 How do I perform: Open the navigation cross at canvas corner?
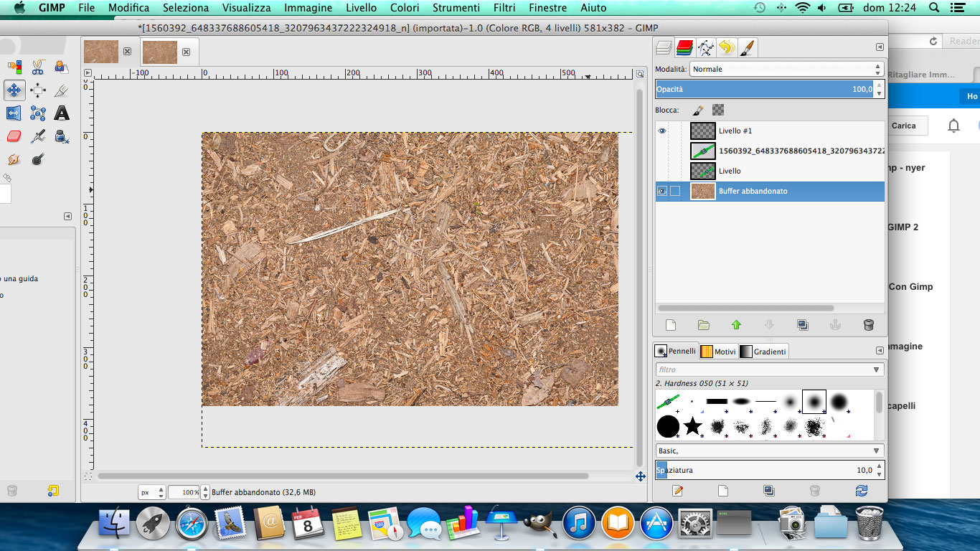click(640, 476)
